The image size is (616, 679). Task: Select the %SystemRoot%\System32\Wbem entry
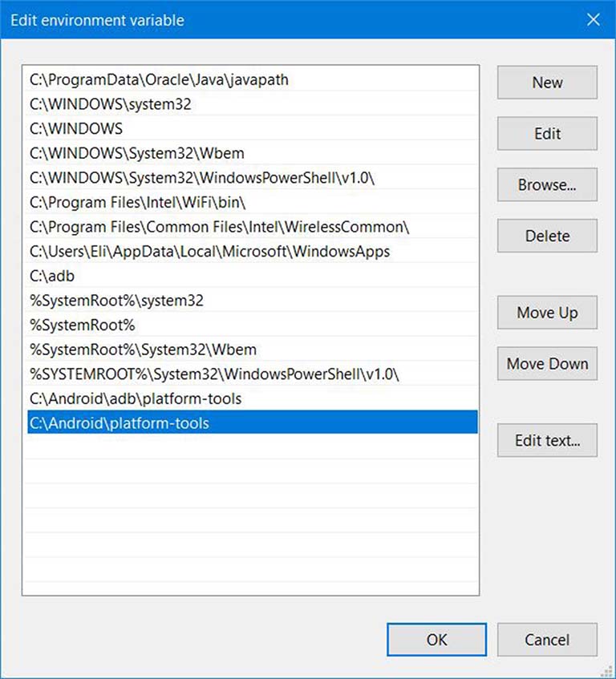pyautogui.click(x=252, y=350)
